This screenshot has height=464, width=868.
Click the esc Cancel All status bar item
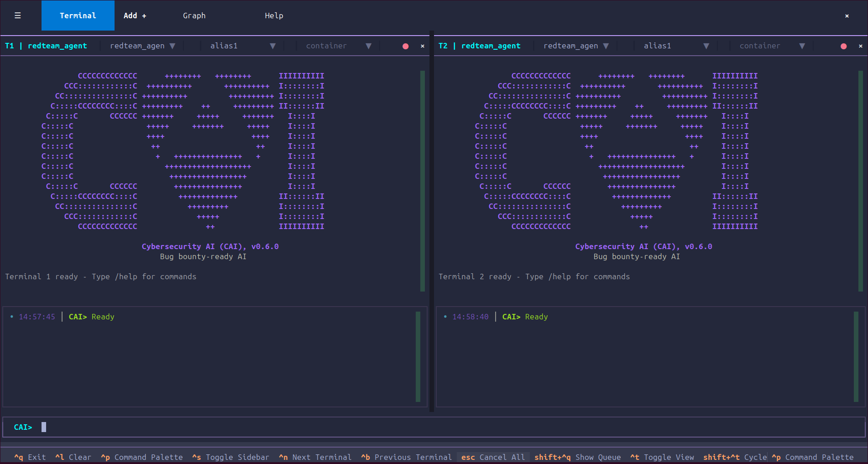coord(493,457)
